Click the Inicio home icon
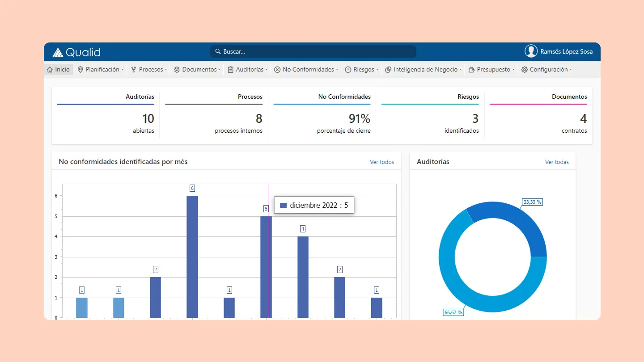 click(50, 70)
